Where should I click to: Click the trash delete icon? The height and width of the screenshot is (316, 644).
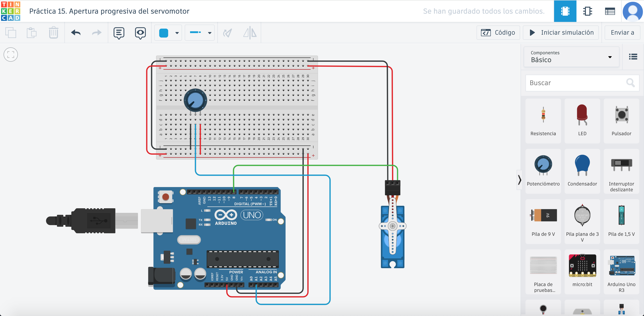(x=53, y=33)
